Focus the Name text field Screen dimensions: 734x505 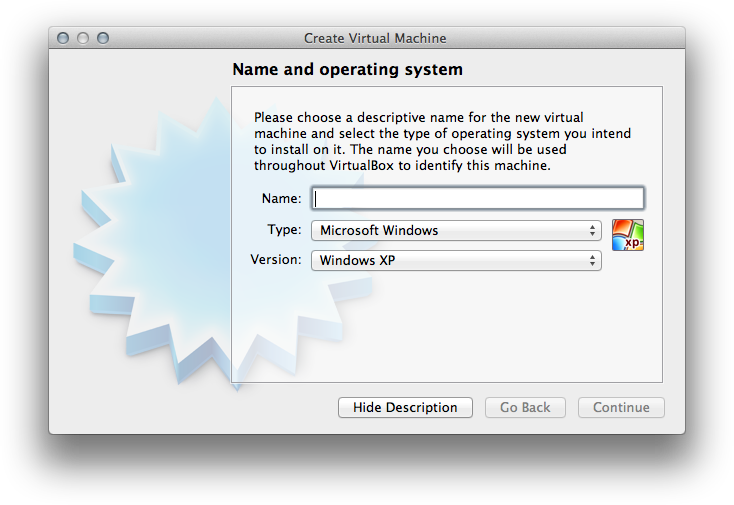[477, 198]
